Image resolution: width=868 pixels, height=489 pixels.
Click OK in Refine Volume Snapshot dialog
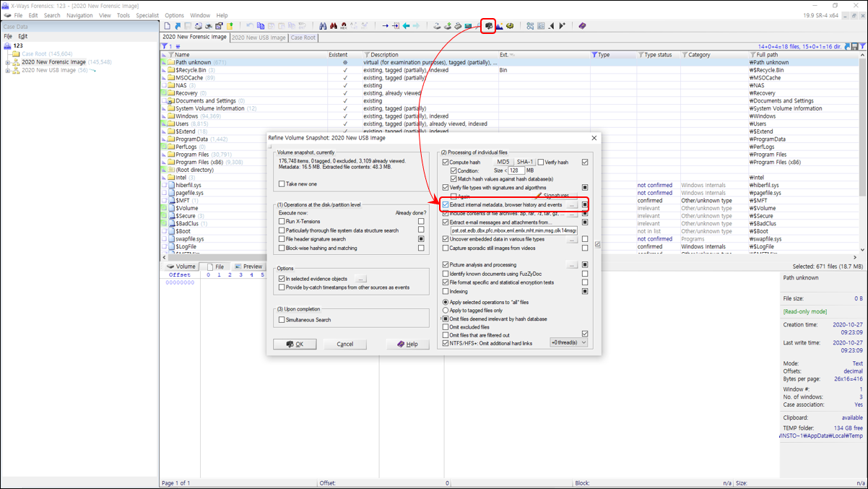295,344
